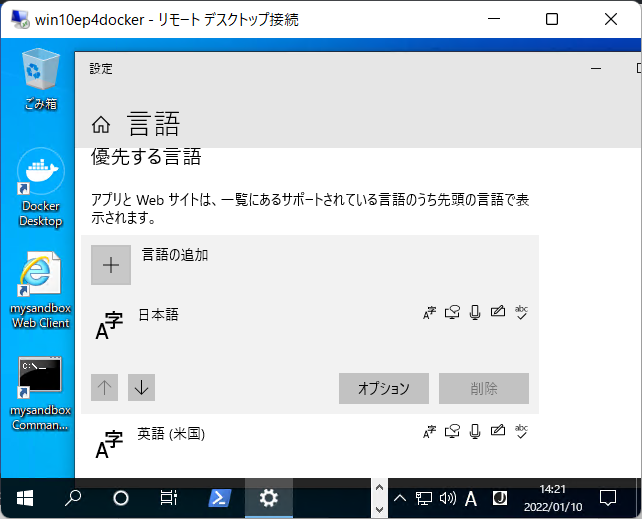The height and width of the screenshot is (519, 642).
Task: Select the 英語 (米国) language entry
Action: coord(310,444)
